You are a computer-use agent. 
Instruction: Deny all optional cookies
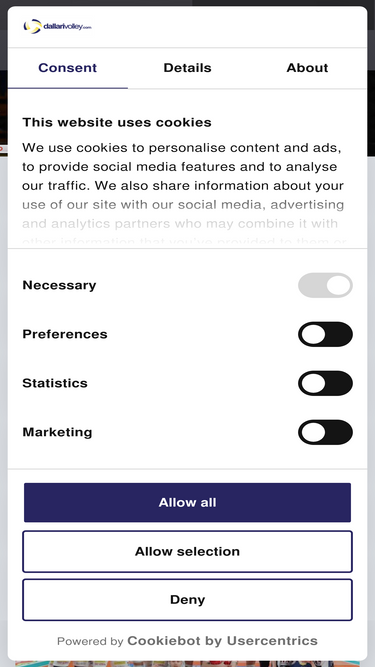pos(188,600)
